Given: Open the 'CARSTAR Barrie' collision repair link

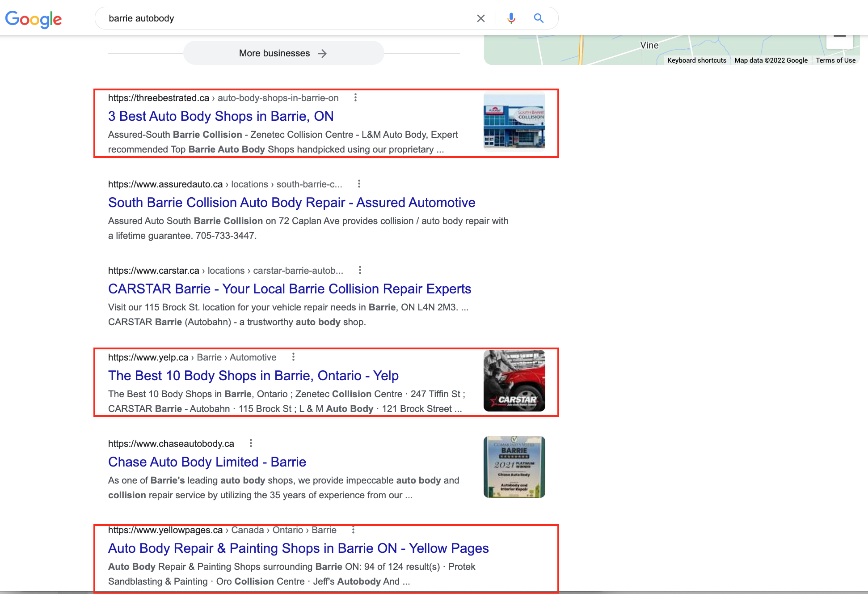Looking at the screenshot, I should coord(290,289).
